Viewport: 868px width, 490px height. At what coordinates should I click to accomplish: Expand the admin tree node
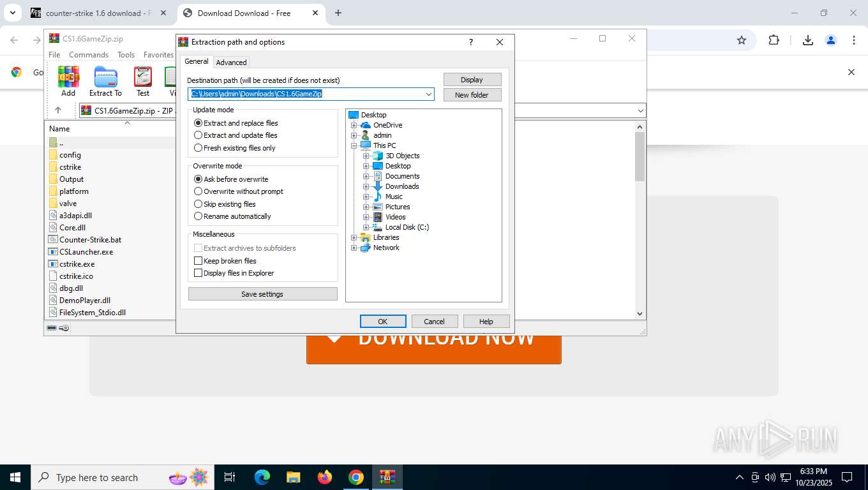[x=354, y=135]
